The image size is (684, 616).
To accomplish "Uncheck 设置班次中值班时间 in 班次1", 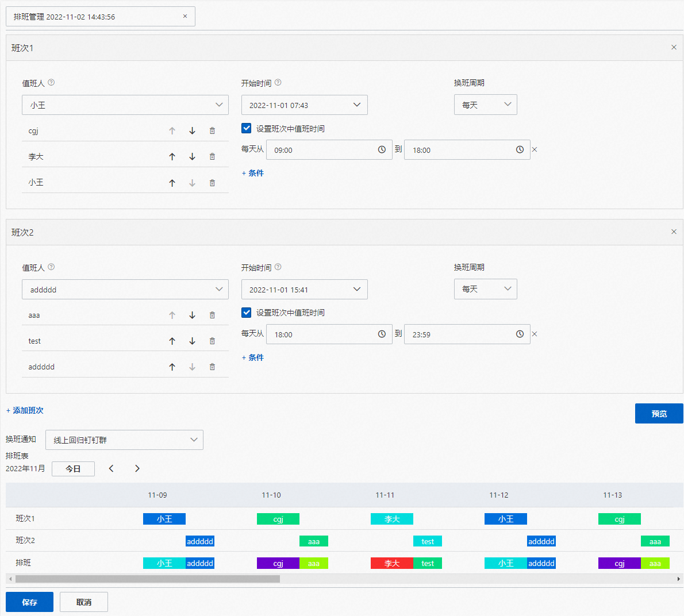I will click(x=247, y=128).
